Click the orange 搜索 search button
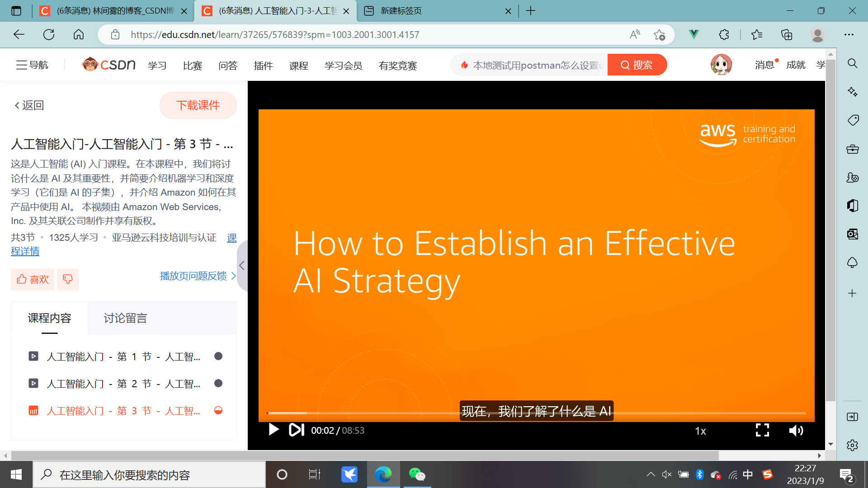The image size is (868, 488). (x=637, y=65)
